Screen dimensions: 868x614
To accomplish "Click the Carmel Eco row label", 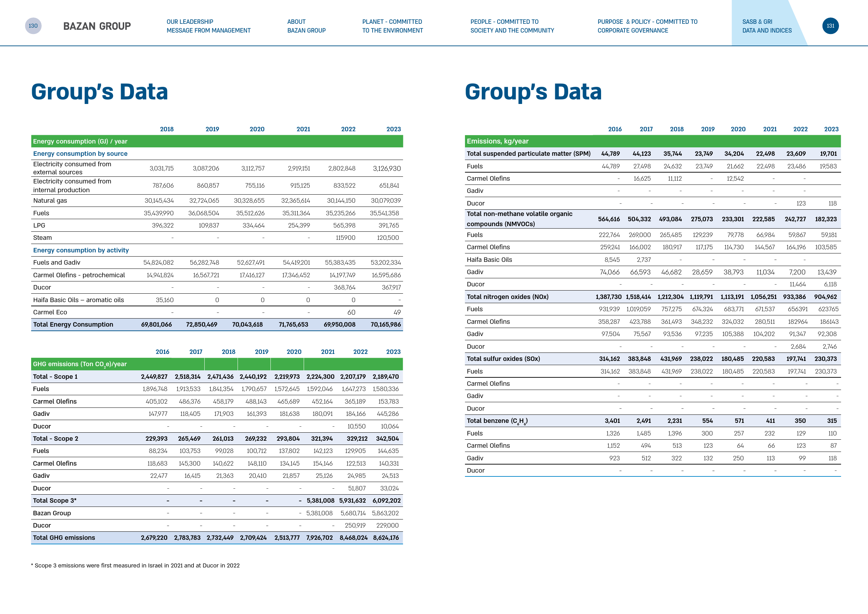I will 50,312.
